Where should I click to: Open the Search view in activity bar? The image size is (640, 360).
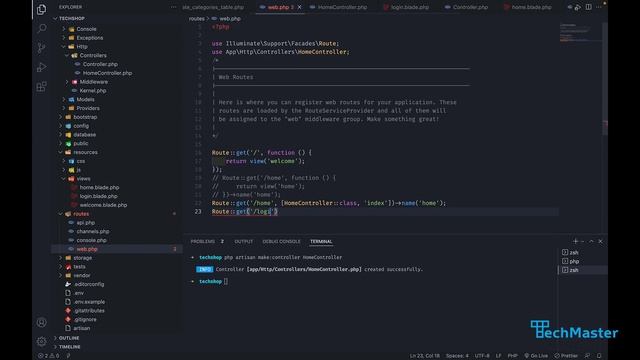coord(41,29)
